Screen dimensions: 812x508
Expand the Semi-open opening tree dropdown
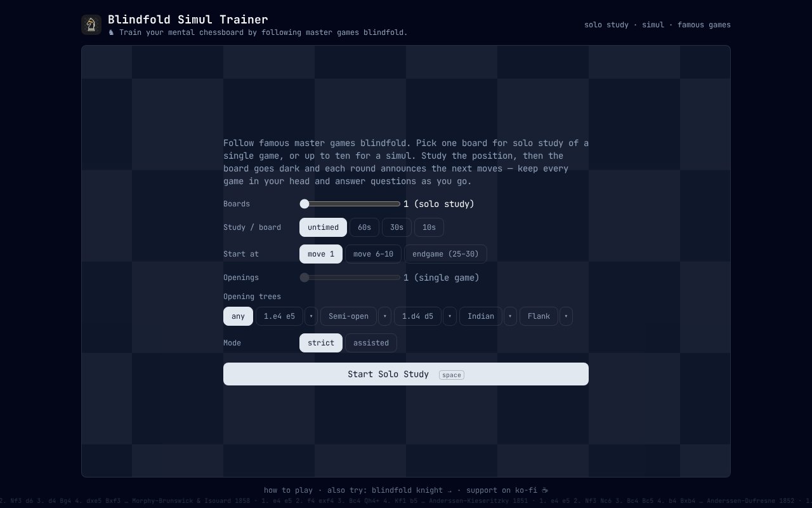click(x=385, y=316)
